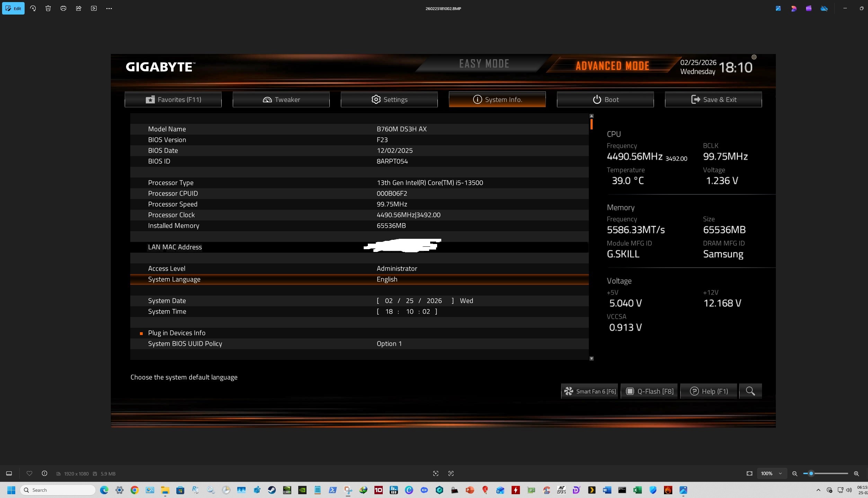Click the Windows taskbar Search box
Image resolution: width=868 pixels, height=498 pixels.
click(x=58, y=490)
